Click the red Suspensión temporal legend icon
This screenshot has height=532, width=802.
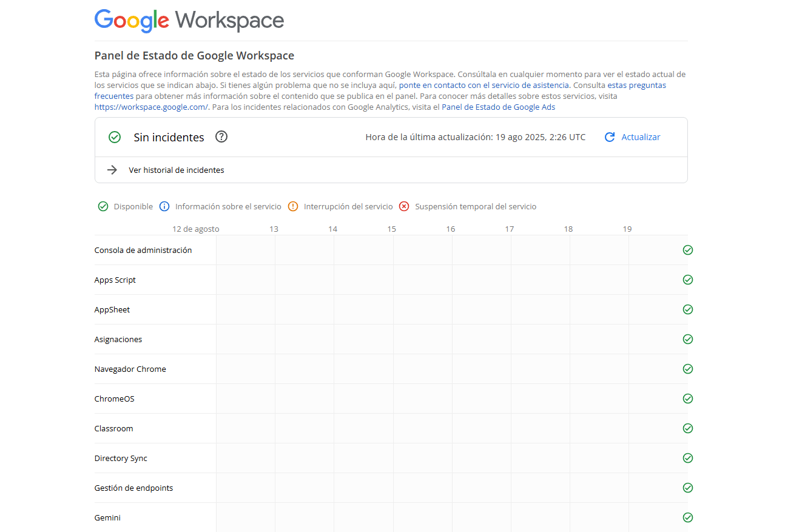[405, 207]
